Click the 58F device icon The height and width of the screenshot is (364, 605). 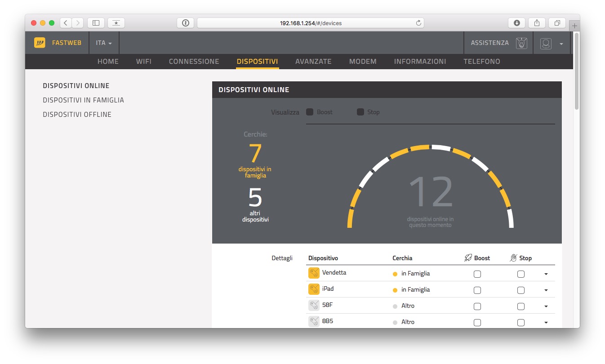point(314,305)
